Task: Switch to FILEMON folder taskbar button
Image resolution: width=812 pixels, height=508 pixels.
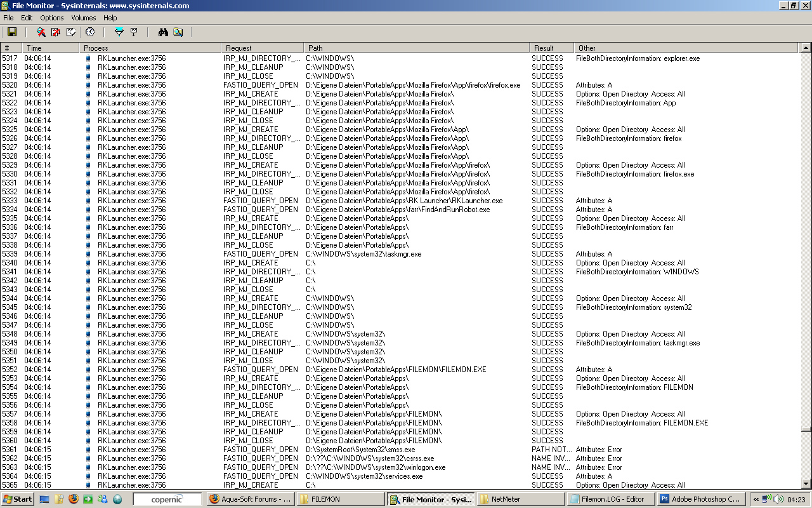Action: tap(340, 499)
